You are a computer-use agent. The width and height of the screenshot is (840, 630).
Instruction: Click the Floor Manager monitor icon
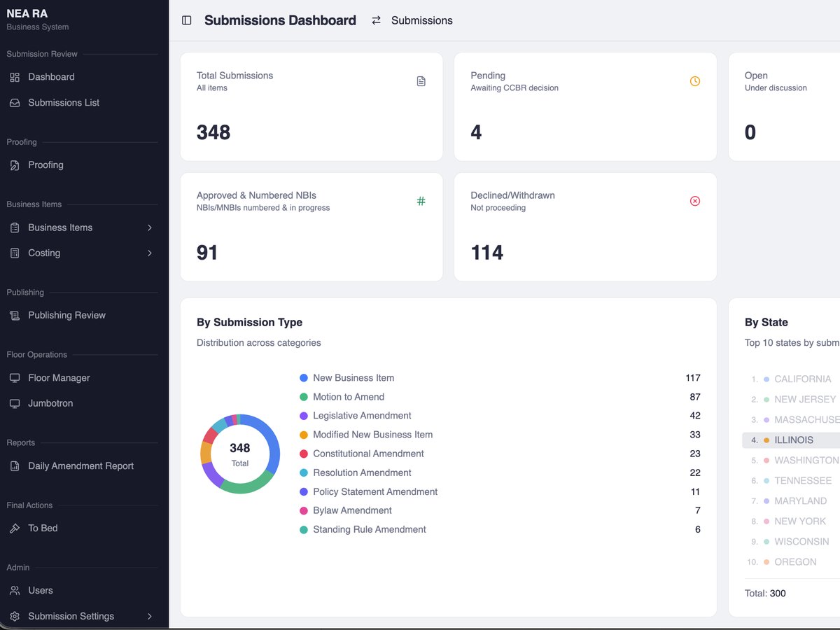[15, 378]
